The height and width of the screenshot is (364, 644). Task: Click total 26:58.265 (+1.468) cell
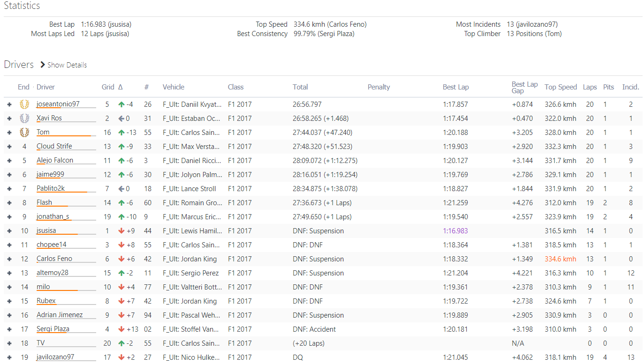(x=321, y=119)
